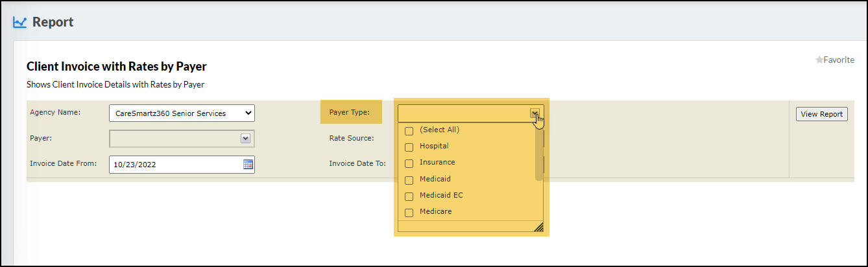Tick the Medicaid checkbox

click(x=409, y=180)
